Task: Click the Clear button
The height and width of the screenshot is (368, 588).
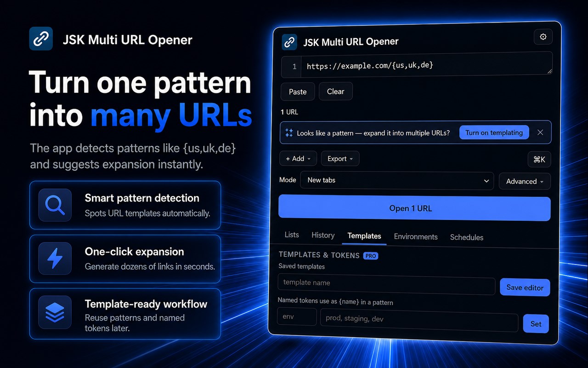Action: 335,91
